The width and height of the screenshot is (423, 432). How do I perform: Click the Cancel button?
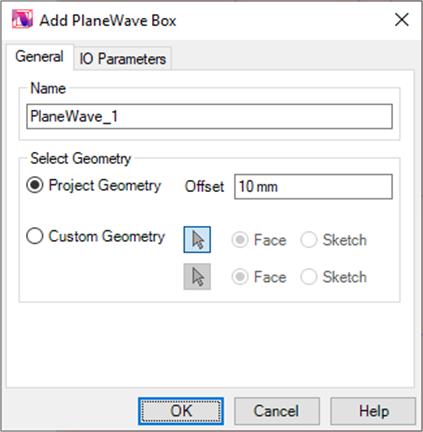276,411
